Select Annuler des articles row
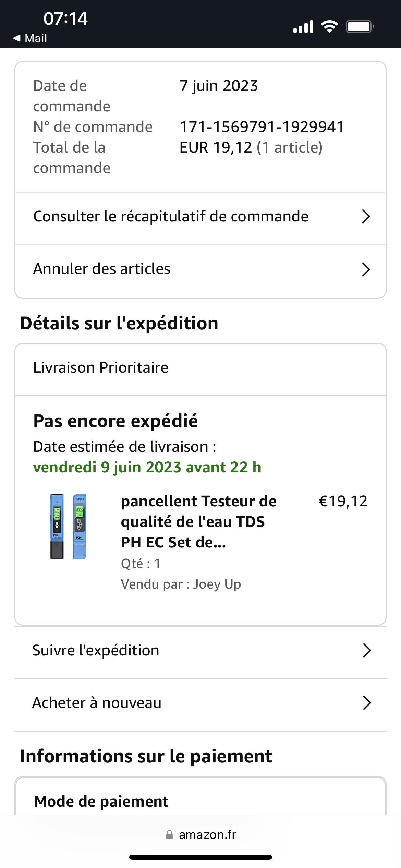401x868 pixels. (x=102, y=269)
